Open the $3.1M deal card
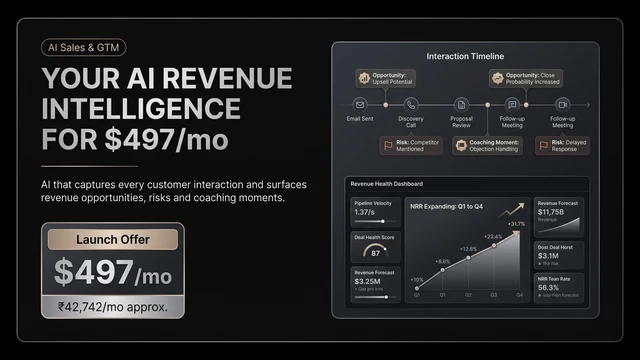This screenshot has height=360, width=640. 559,256
